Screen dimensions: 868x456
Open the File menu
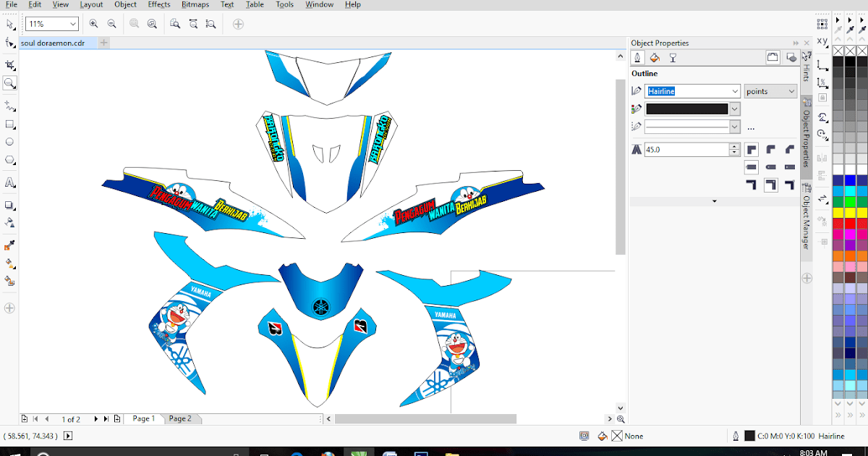(12, 4)
